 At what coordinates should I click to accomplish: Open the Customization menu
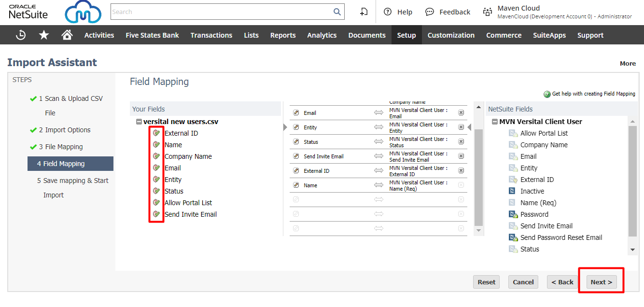click(x=450, y=35)
